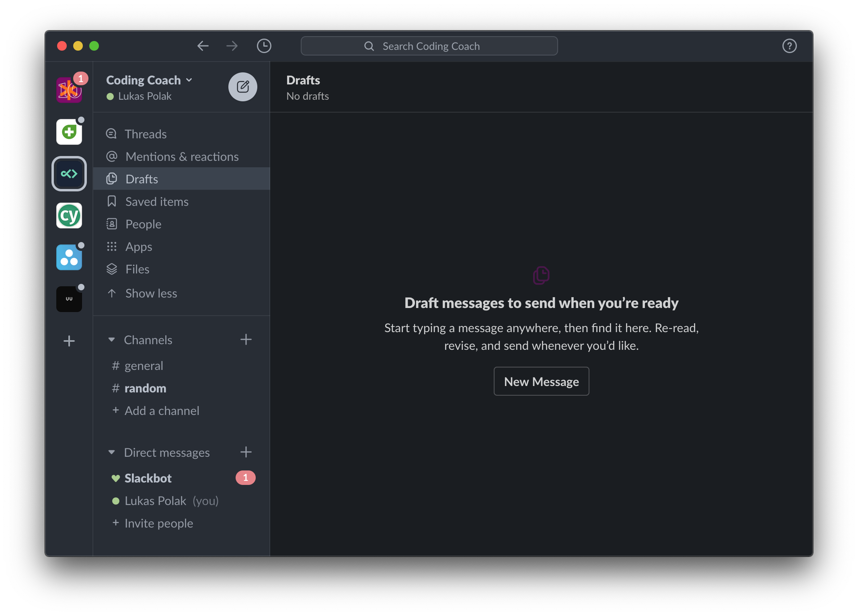Image resolution: width=858 pixels, height=616 pixels.
Task: Open the help question mark icon
Action: pos(789,46)
